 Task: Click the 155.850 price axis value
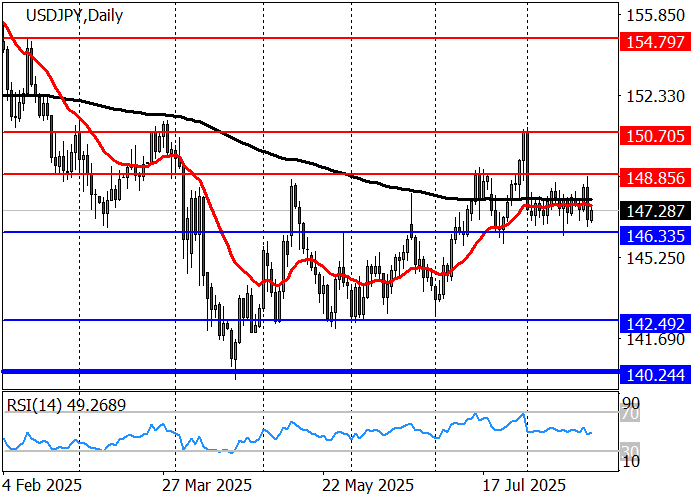(x=655, y=15)
